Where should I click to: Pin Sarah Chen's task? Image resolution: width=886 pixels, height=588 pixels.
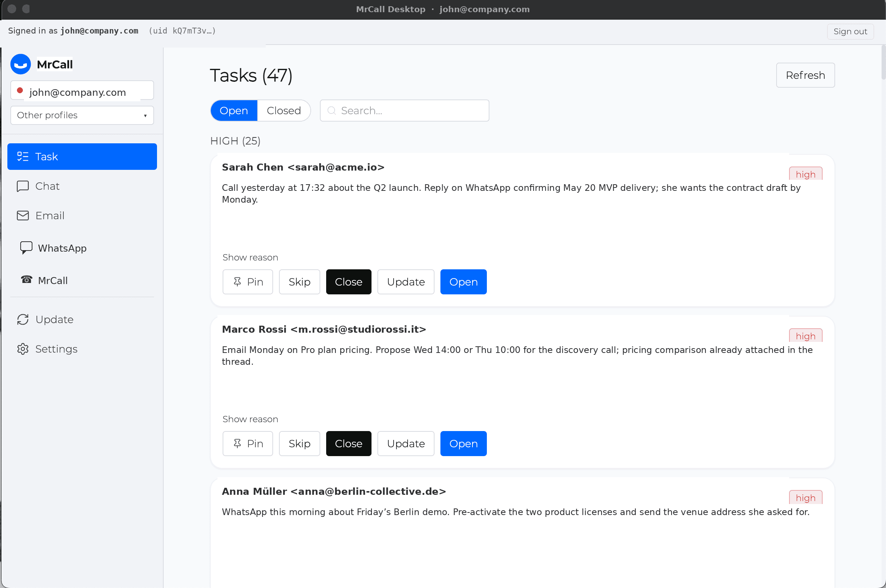coord(248,281)
